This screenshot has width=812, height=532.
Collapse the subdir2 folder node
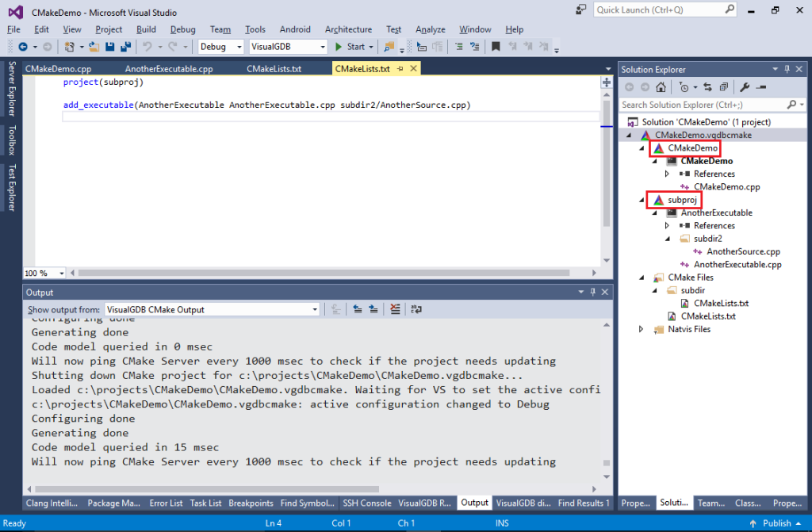coord(668,239)
